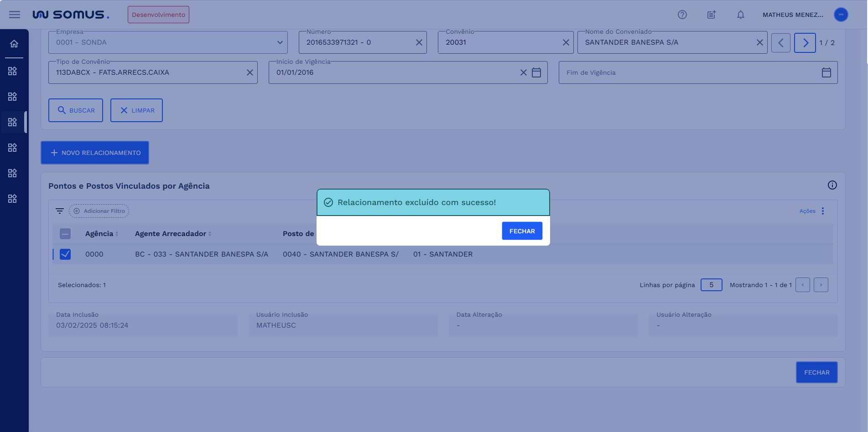868x432 pixels.
Task: Close the success message dialog
Action: pos(522,231)
